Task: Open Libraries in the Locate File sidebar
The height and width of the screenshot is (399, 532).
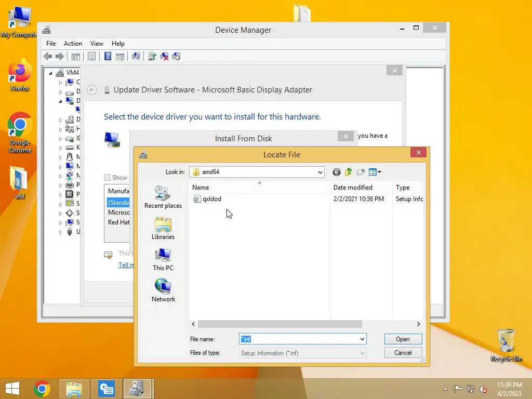Action: 163,229
